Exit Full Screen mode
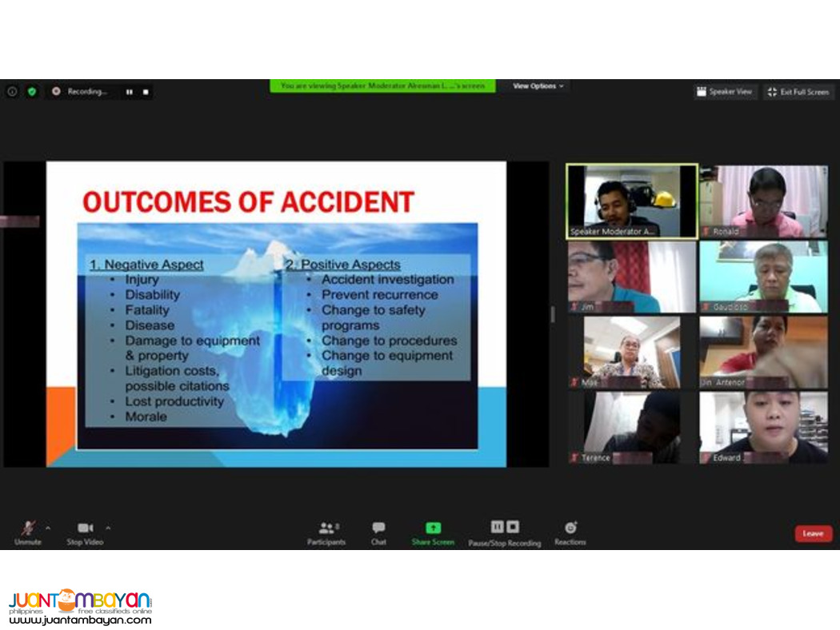The width and height of the screenshot is (840, 630). point(798,92)
